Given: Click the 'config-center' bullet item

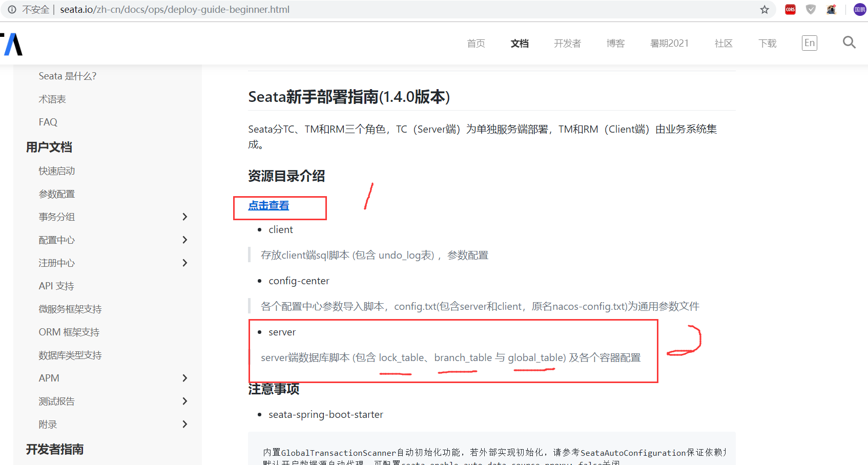Looking at the screenshot, I should click(x=299, y=281).
